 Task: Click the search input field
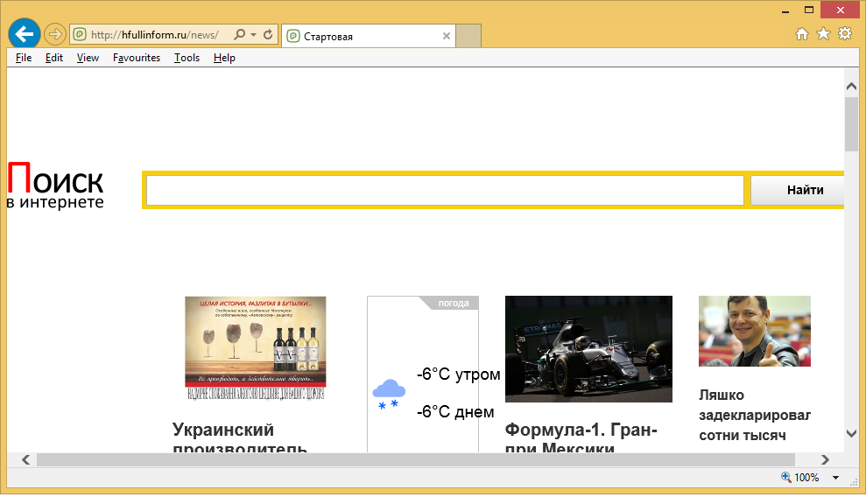click(x=445, y=190)
